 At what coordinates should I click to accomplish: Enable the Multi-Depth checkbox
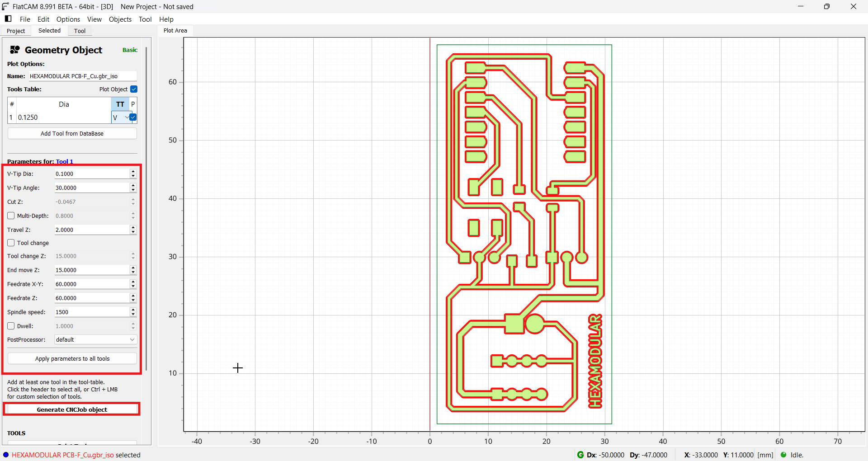[11, 216]
